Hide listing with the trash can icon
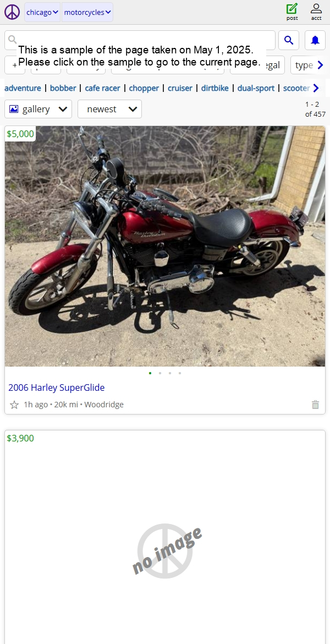330x644 pixels. 315,405
